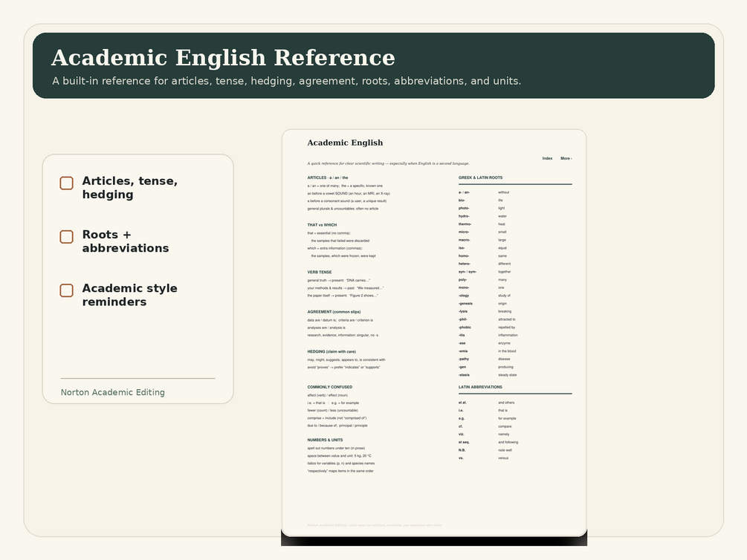The image size is (747, 560).
Task: Click the "THAT vs WHICH" section heading
Action: tap(322, 225)
